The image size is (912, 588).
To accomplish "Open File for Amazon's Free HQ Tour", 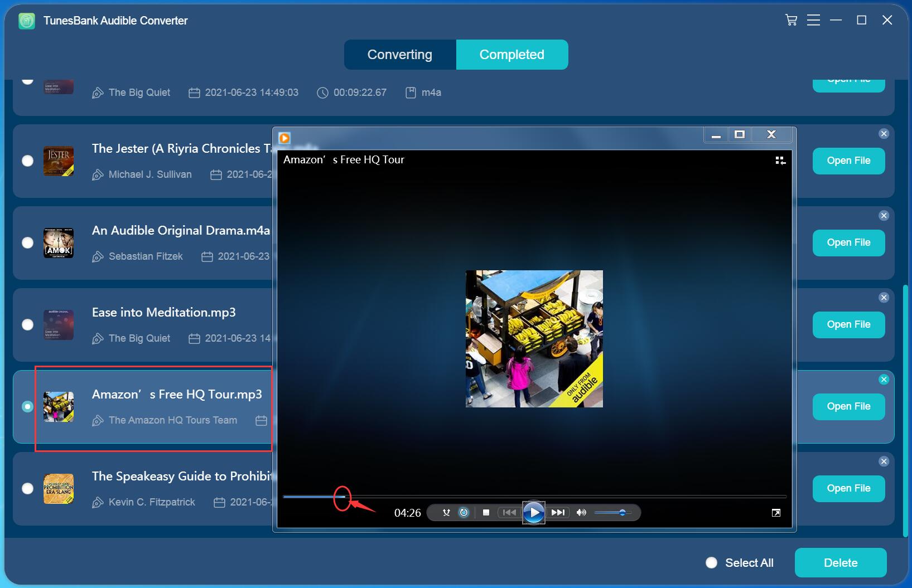I will pos(848,406).
